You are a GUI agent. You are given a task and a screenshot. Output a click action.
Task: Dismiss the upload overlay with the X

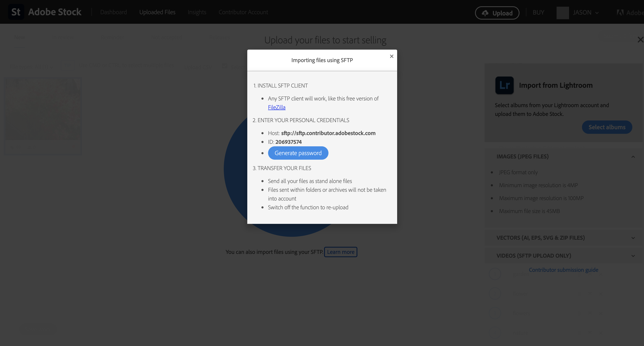(640, 39)
